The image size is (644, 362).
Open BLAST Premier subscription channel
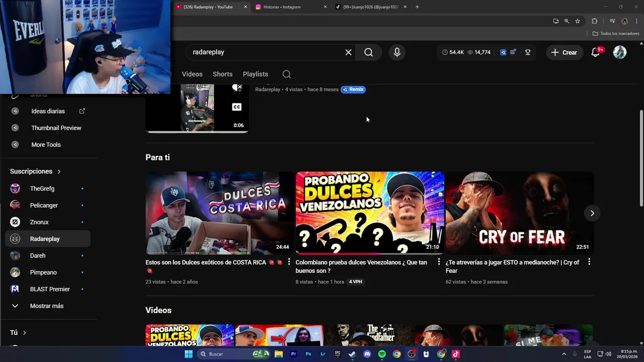tap(48, 289)
